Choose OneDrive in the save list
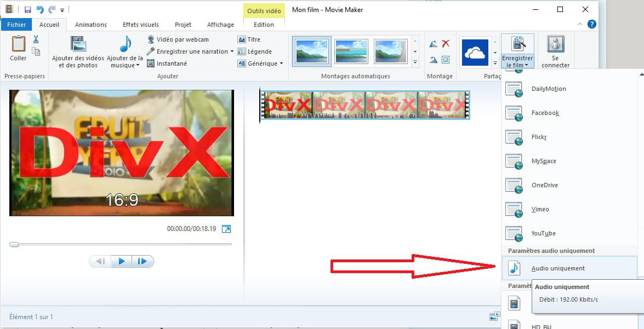This screenshot has height=329, width=644. click(569, 186)
